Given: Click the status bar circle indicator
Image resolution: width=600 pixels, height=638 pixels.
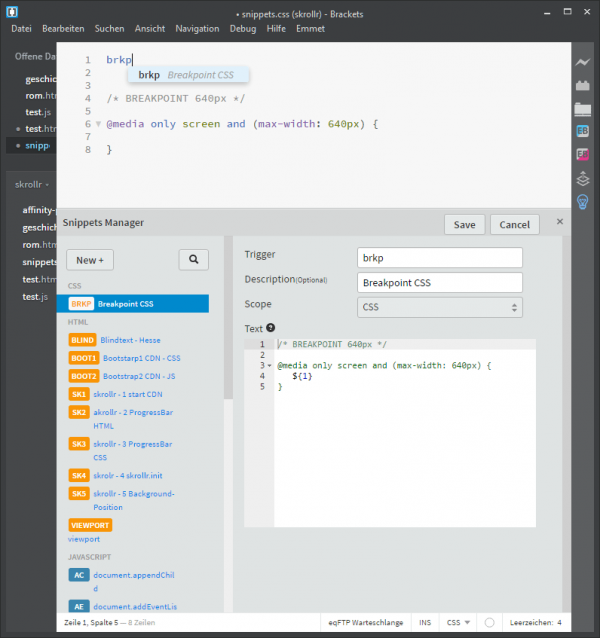Looking at the screenshot, I should point(489,623).
